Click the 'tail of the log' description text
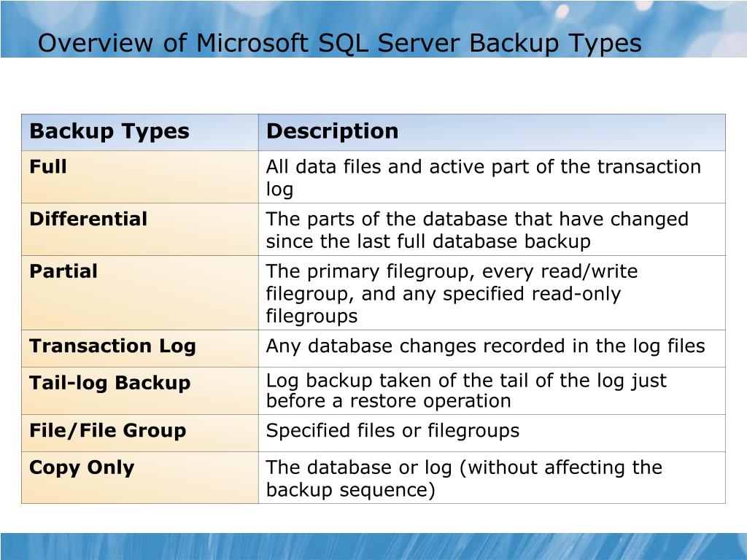The image size is (747, 560). pyautogui.click(x=466, y=391)
